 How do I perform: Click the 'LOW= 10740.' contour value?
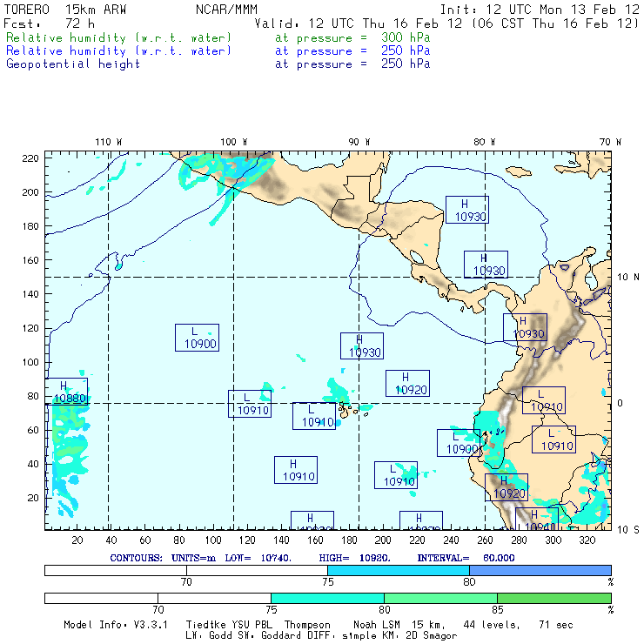tap(258, 558)
